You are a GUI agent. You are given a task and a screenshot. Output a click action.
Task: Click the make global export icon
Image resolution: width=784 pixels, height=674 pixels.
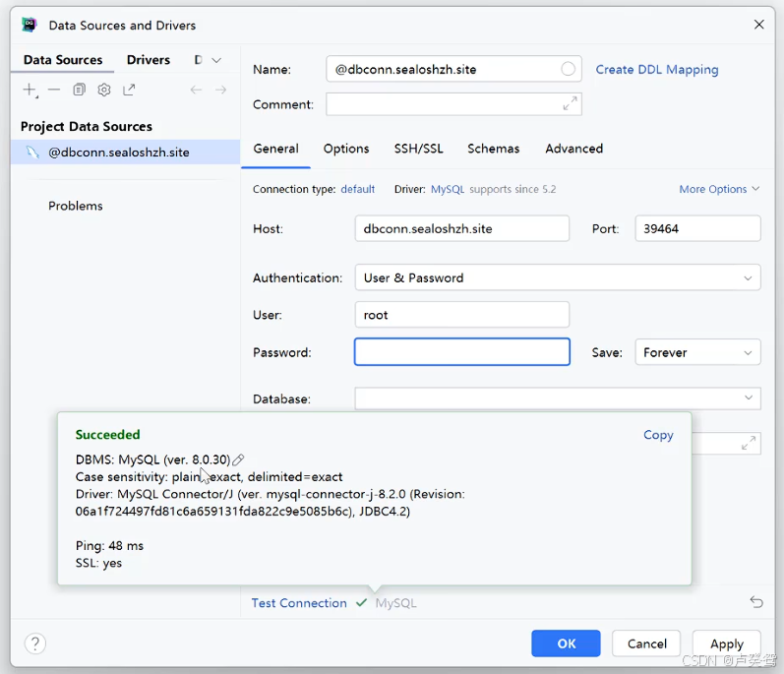[x=129, y=90]
